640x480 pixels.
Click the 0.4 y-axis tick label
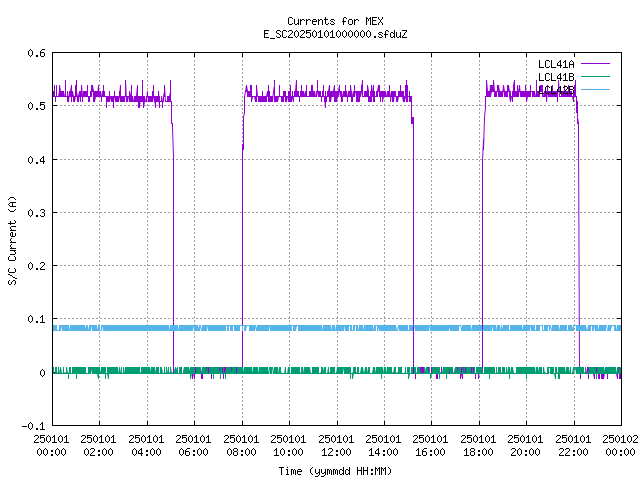coord(36,160)
